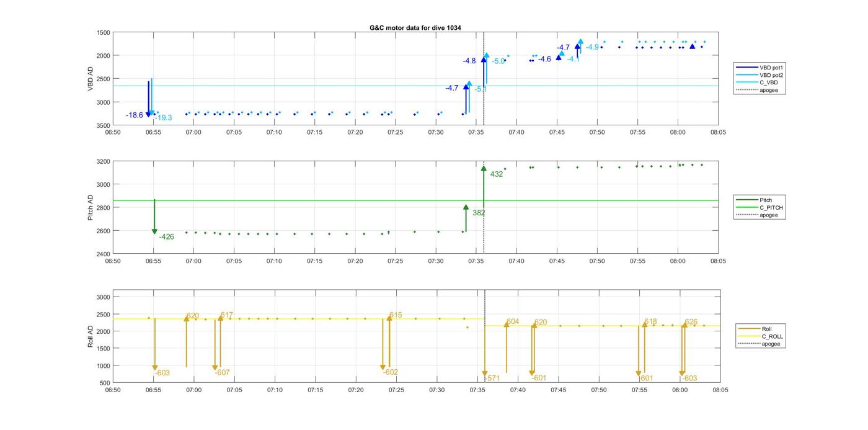The image size is (868, 430).
Task: Click the upward pitch arrowhead labeled 432
Action: tap(484, 168)
